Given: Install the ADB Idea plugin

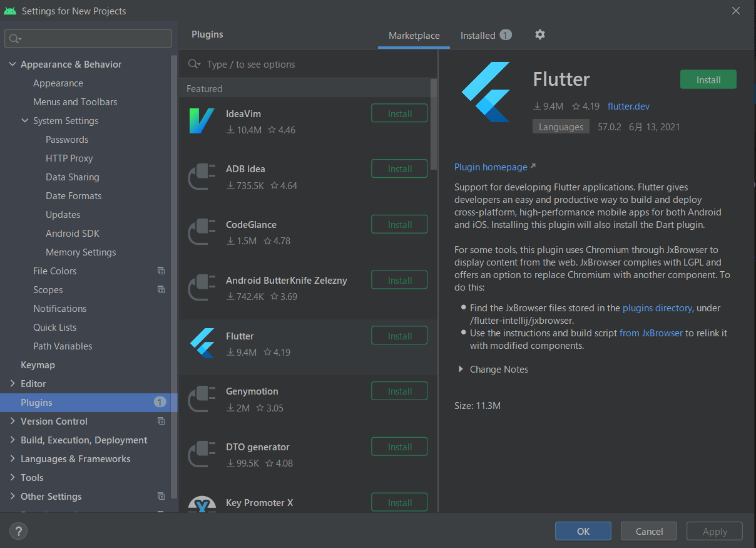Looking at the screenshot, I should click(399, 168).
